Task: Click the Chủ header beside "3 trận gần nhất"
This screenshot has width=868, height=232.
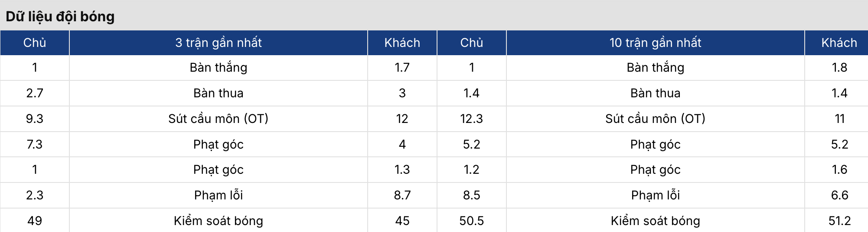Action: pos(35,43)
